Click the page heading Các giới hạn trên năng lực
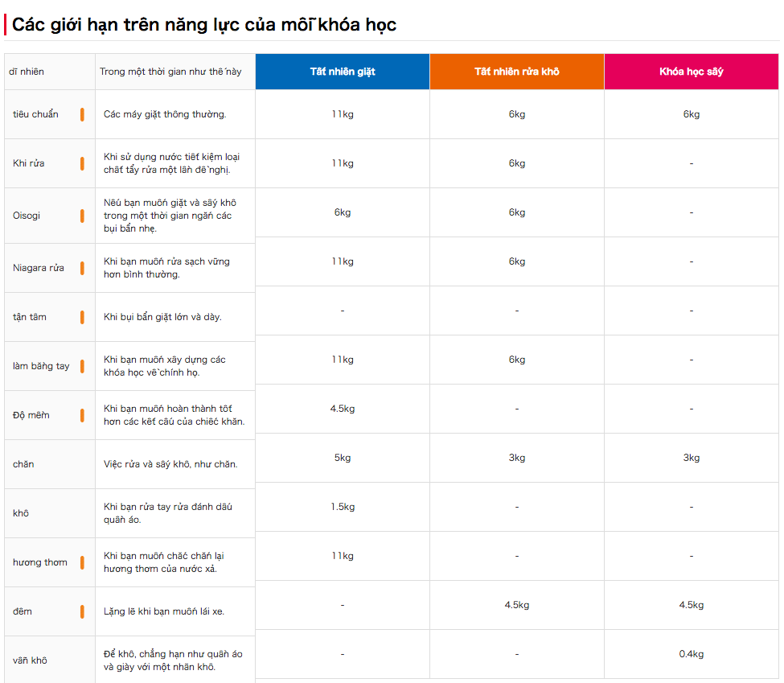This screenshot has width=784, height=683. [x=204, y=25]
